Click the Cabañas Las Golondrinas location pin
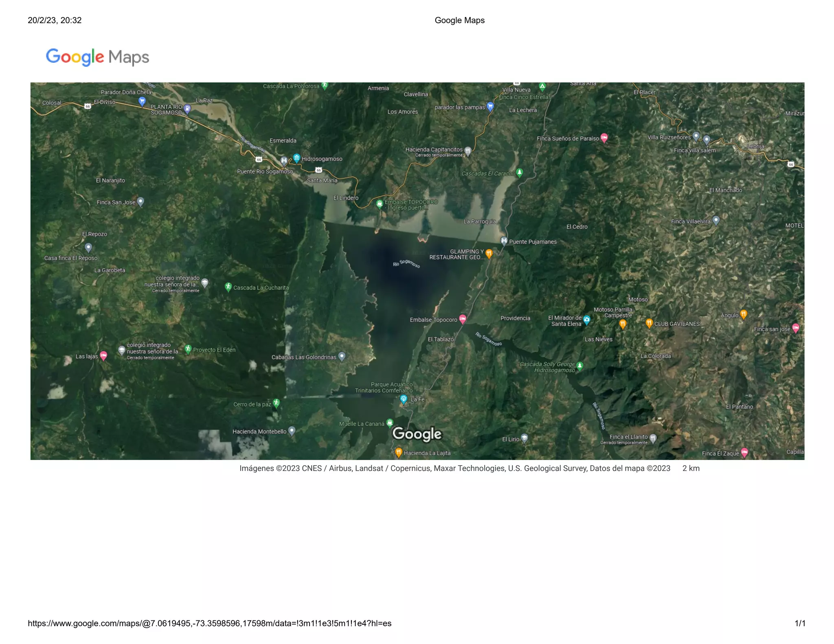 [x=342, y=356]
